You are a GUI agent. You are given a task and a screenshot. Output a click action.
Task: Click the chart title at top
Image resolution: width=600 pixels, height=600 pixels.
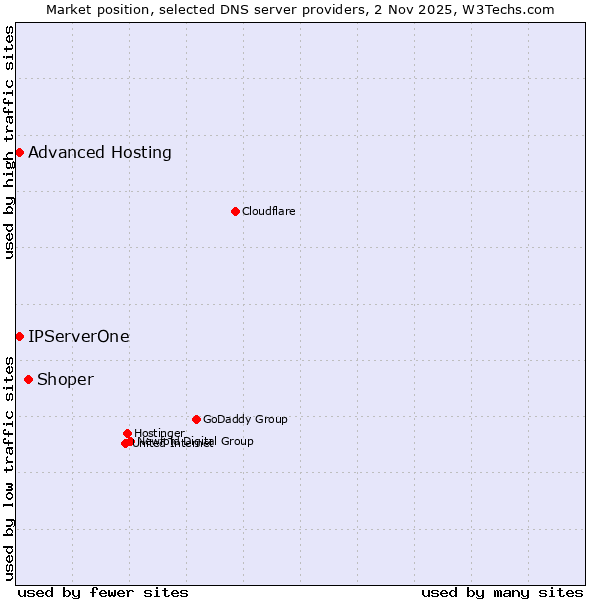(x=300, y=9)
